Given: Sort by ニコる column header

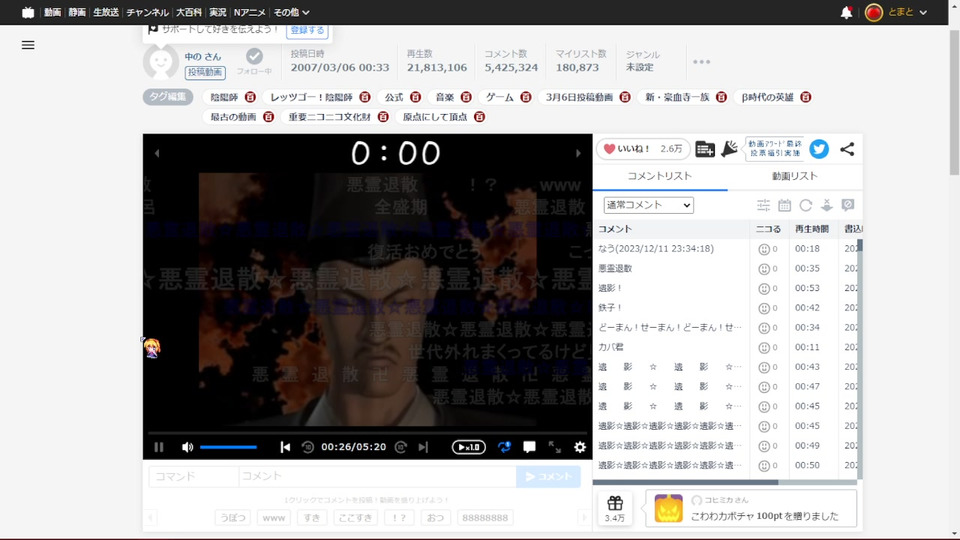Looking at the screenshot, I should click(x=768, y=229).
